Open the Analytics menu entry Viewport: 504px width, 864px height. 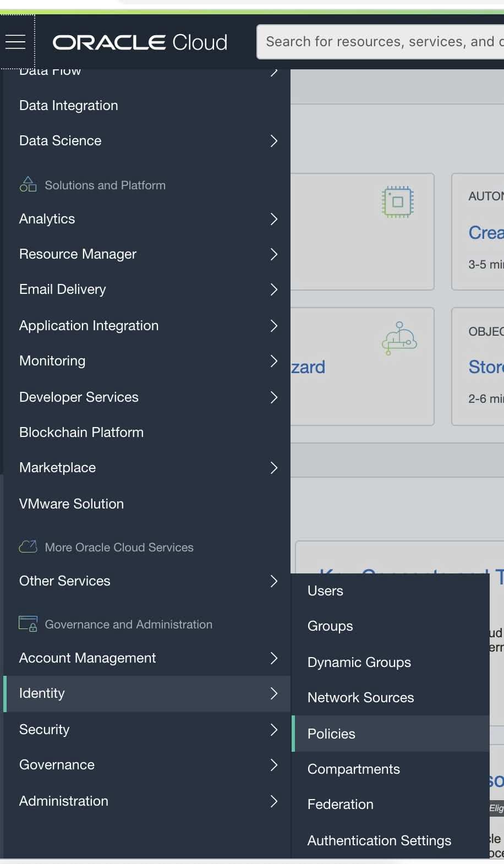point(47,219)
